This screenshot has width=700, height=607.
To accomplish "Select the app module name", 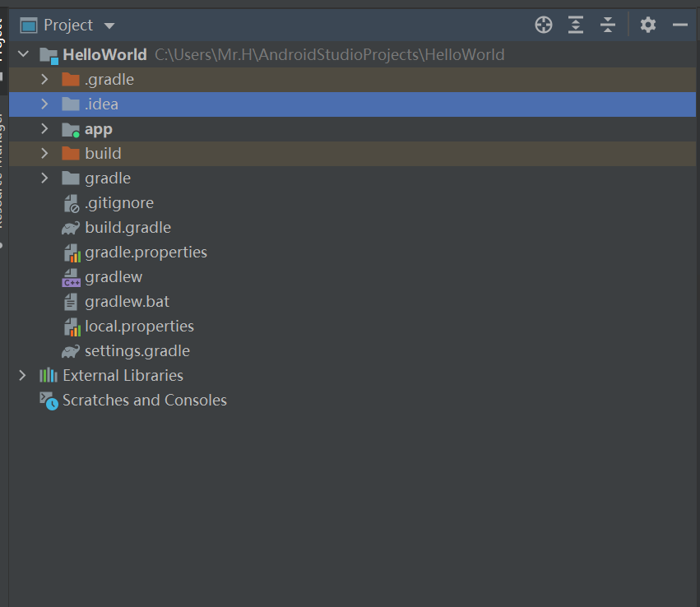I will [99, 129].
